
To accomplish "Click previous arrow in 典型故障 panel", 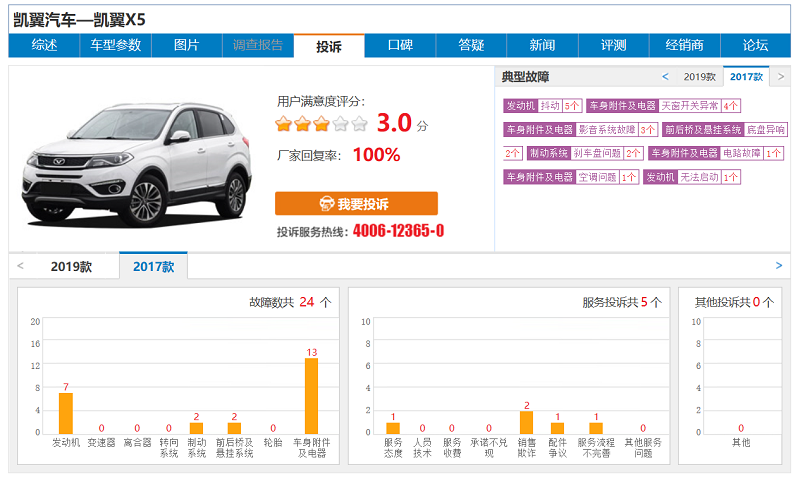I will click(x=665, y=77).
